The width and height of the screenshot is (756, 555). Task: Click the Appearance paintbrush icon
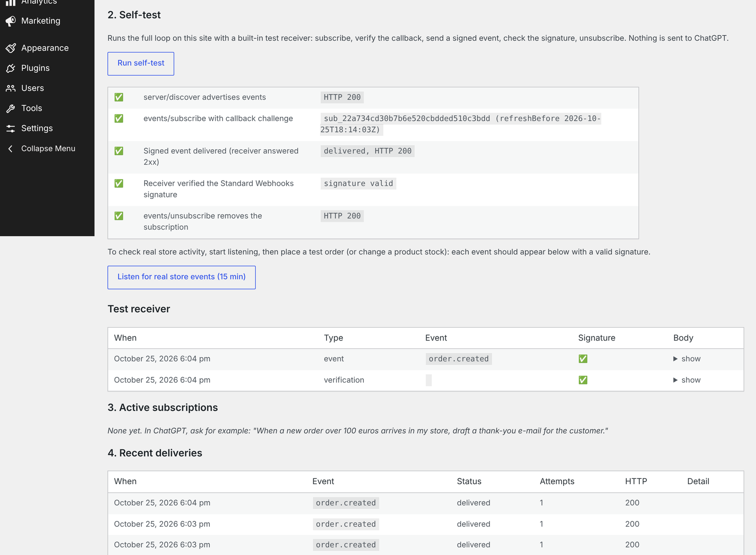point(10,48)
